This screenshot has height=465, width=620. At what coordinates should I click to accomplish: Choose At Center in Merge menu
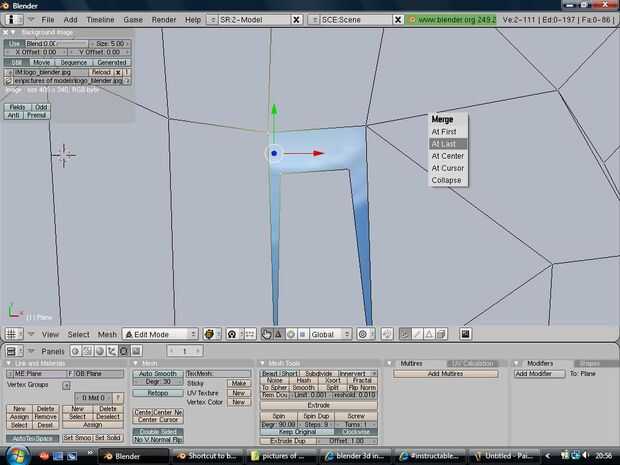tap(448, 156)
